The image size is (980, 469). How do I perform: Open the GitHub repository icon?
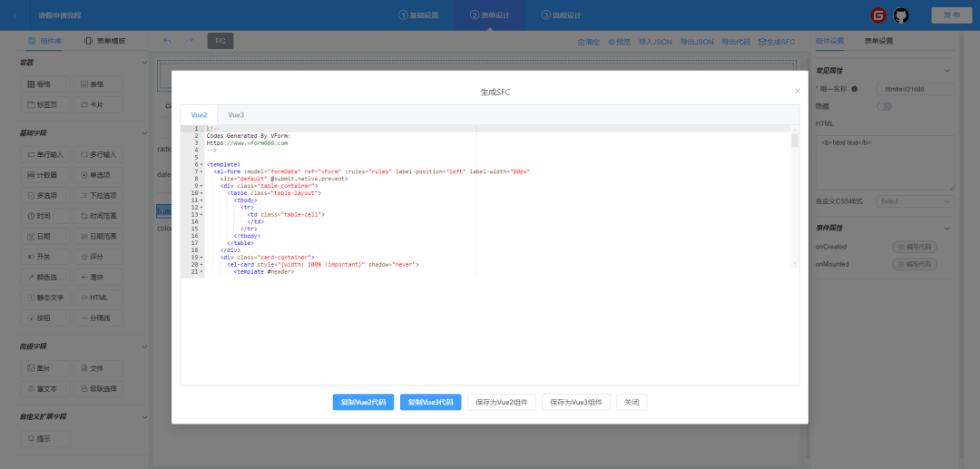(901, 15)
